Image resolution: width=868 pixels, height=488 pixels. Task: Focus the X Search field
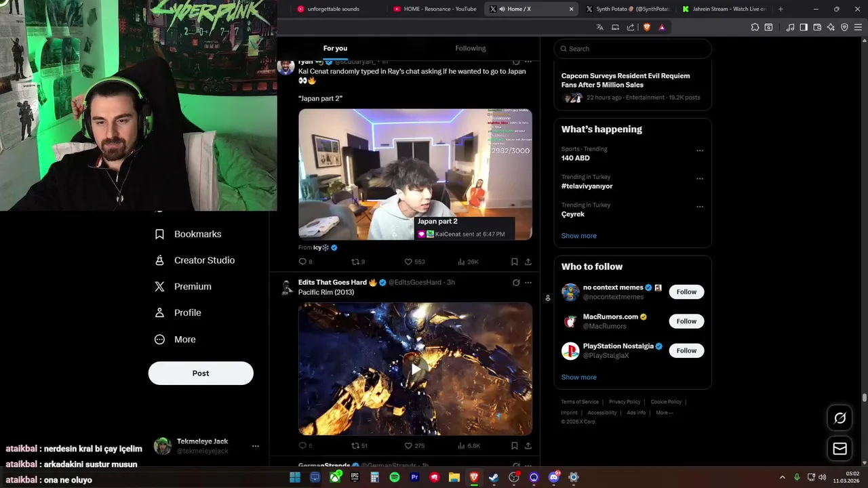(x=633, y=49)
